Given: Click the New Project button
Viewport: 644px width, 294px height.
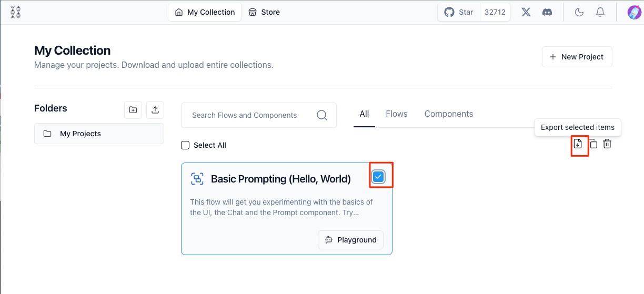Looking at the screenshot, I should 577,57.
